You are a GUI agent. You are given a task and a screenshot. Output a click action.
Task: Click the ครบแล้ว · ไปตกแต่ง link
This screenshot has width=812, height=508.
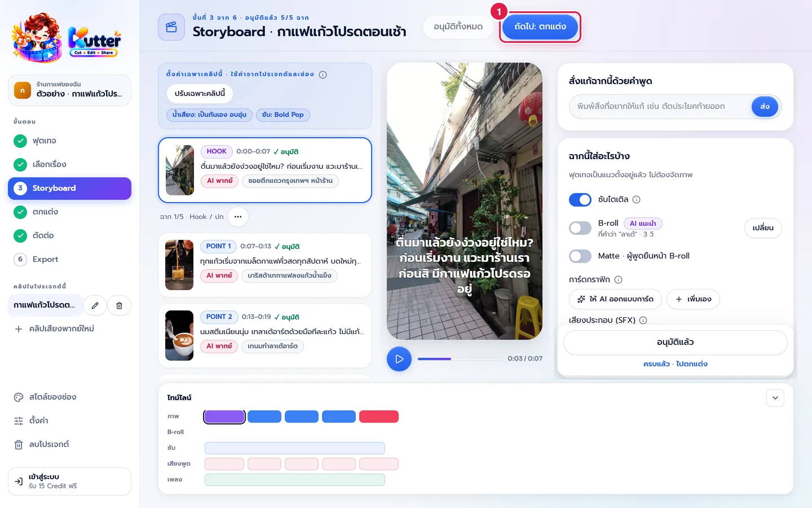coord(675,364)
